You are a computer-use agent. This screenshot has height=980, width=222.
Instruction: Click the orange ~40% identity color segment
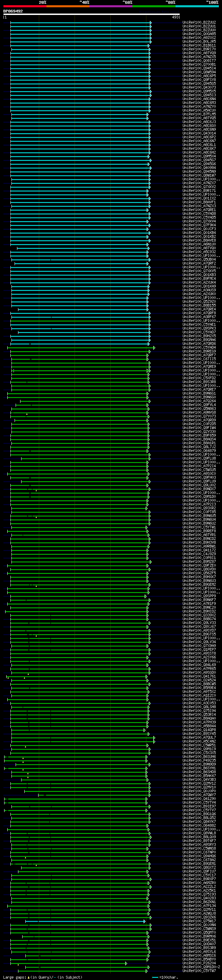[68, 6]
